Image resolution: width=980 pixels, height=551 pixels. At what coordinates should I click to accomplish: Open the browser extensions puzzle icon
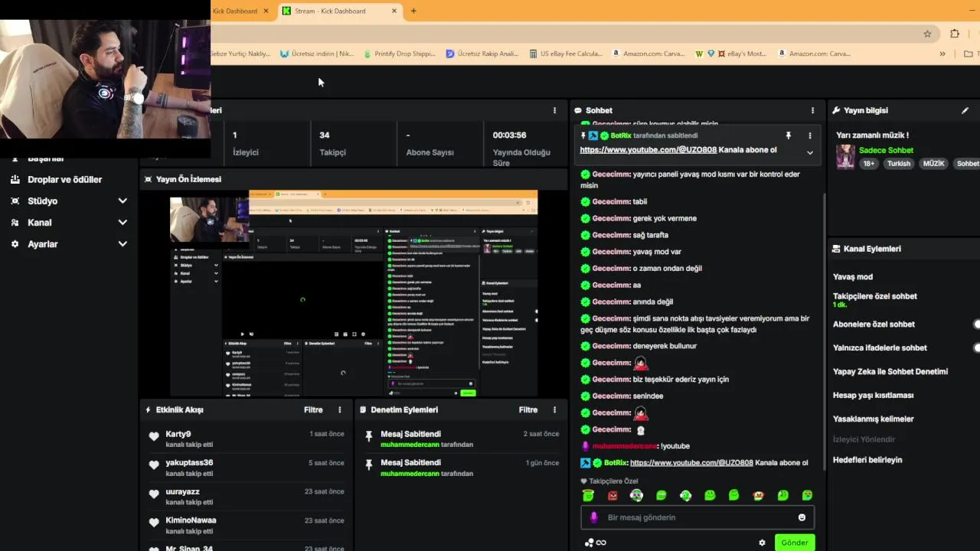point(955,34)
